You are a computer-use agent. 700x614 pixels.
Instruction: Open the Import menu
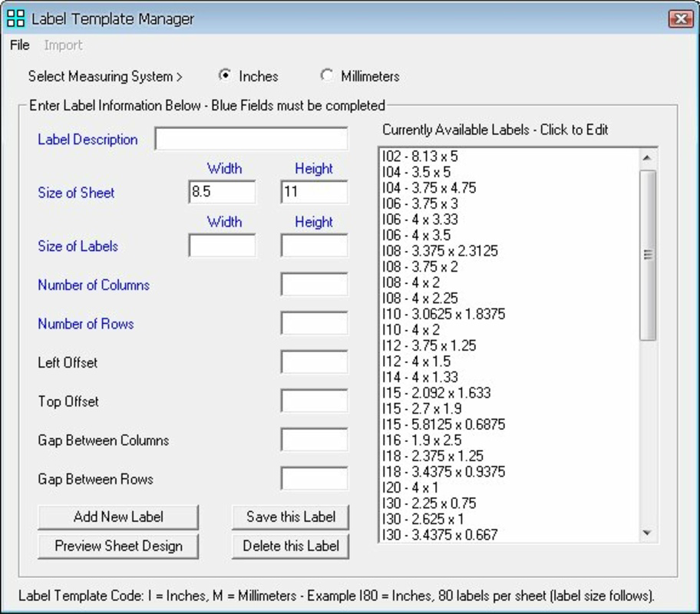pyautogui.click(x=63, y=45)
